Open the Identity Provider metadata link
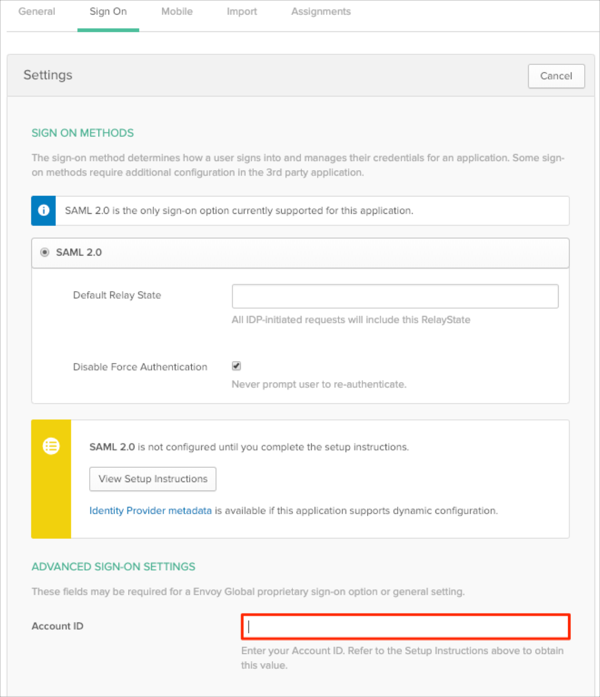This screenshot has width=600, height=697. 151,511
